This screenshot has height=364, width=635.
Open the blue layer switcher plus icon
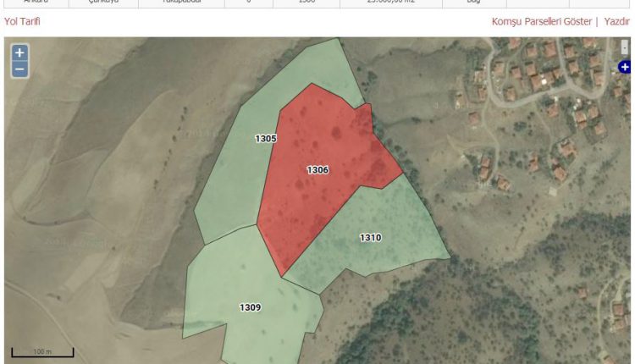click(625, 67)
